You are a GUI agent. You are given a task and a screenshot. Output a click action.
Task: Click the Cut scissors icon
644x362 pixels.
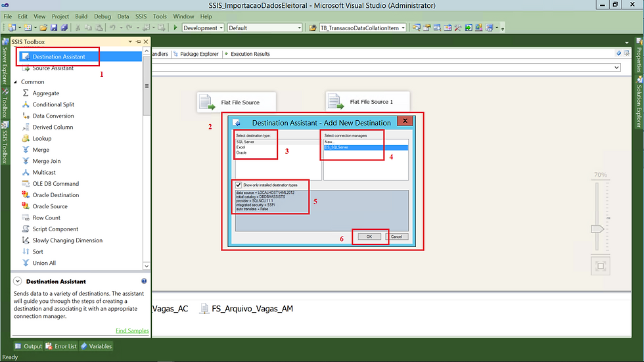click(x=78, y=28)
